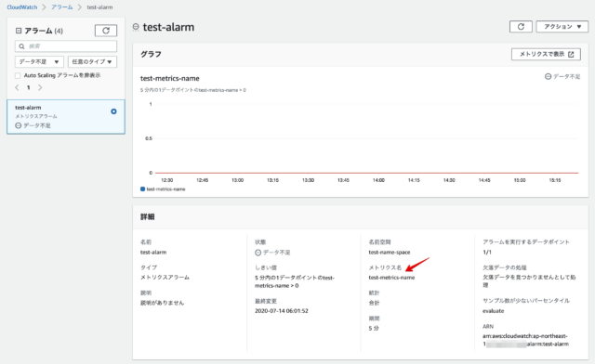Click the insufficient-data status icon beside title
This screenshot has height=364, width=595.
pos(136,27)
